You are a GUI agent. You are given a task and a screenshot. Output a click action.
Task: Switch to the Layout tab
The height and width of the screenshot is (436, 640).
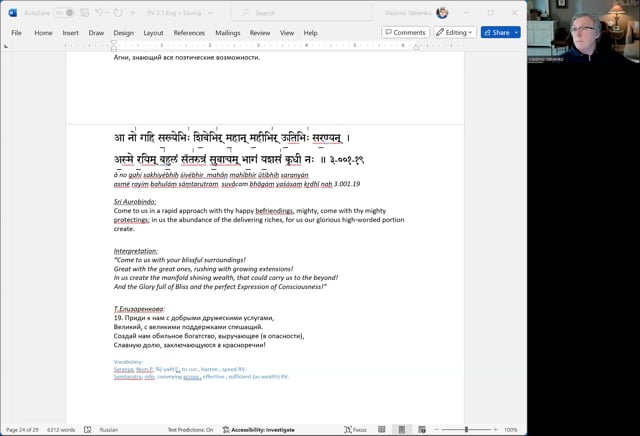pos(153,33)
